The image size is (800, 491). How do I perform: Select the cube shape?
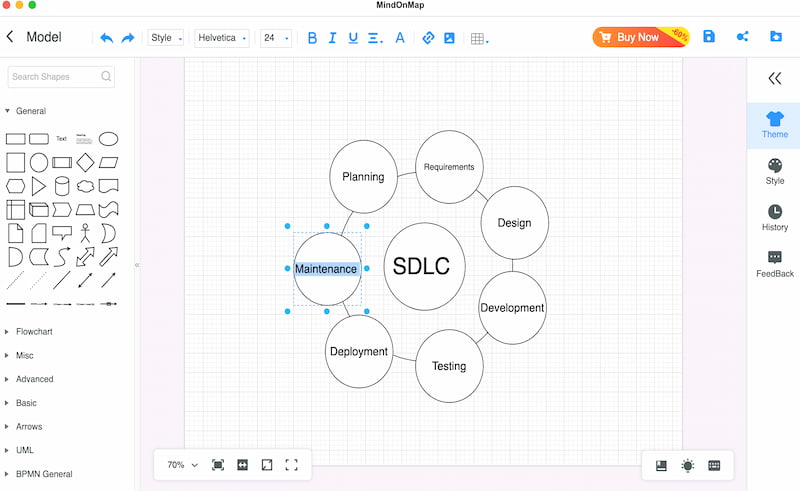[39, 210]
